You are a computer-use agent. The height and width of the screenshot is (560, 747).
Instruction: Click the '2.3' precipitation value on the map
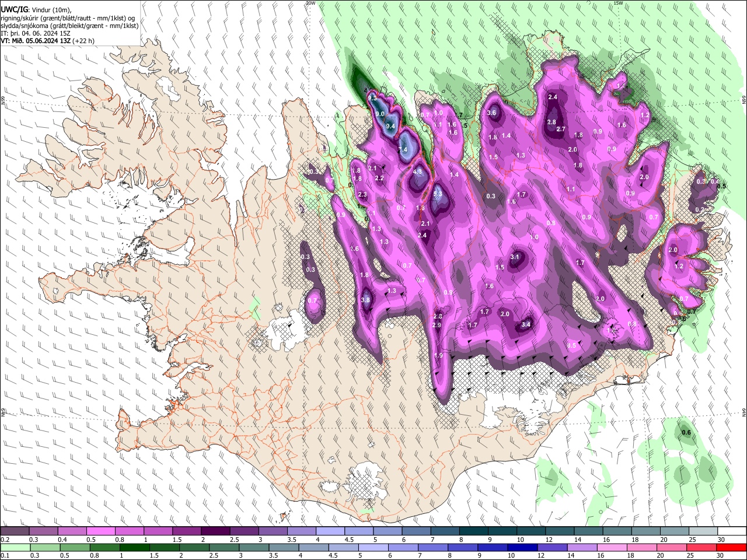point(362,195)
